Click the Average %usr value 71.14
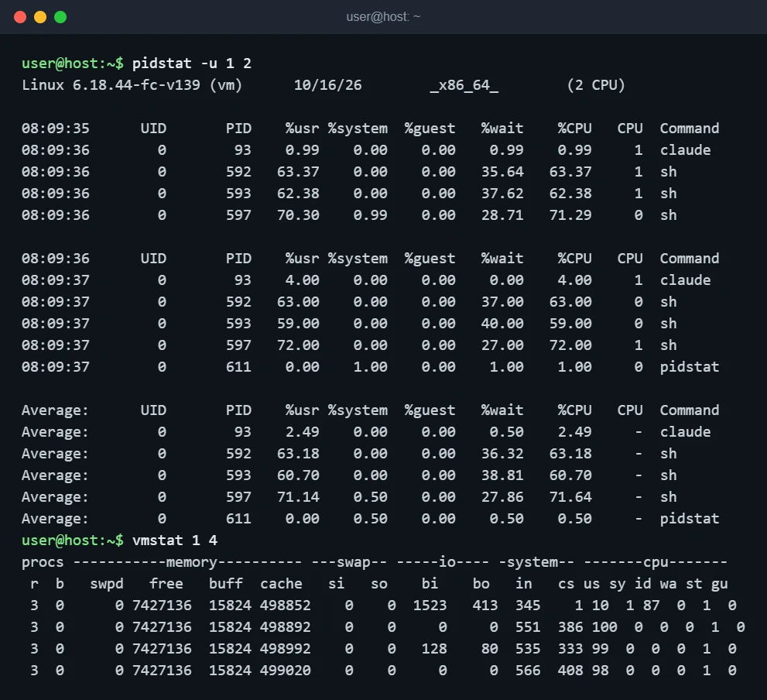The image size is (767, 700). click(298, 497)
